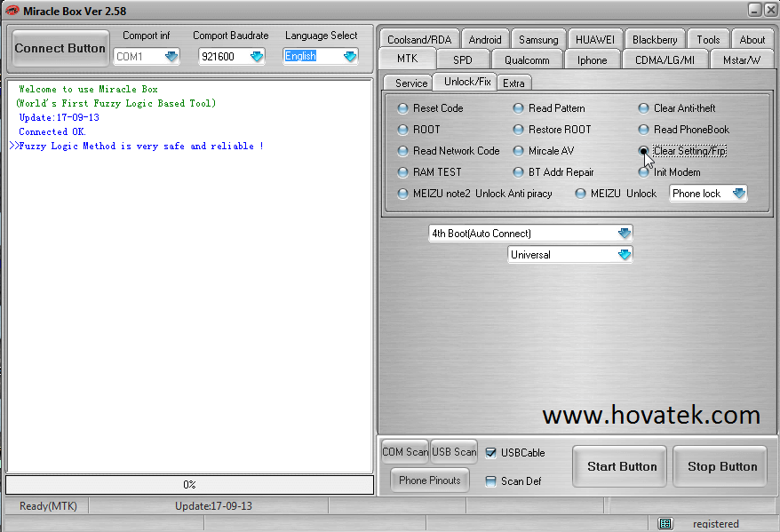Select the Clear Setting/Frp radio option

point(682,151)
